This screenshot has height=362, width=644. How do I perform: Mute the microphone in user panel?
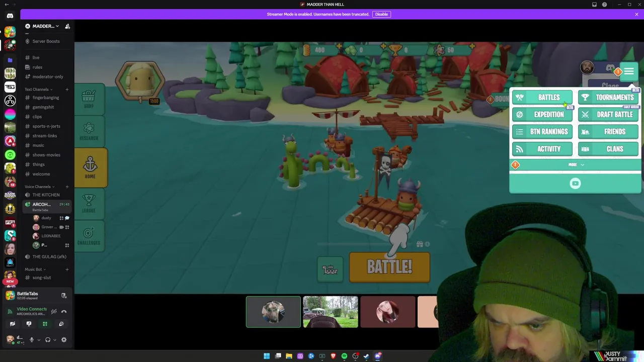tap(32, 340)
